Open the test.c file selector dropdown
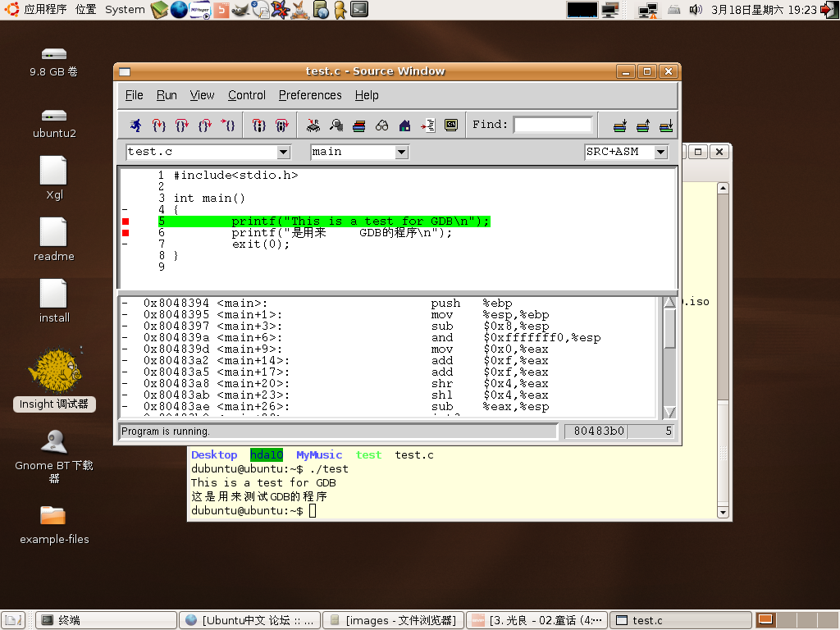Image resolution: width=840 pixels, height=630 pixels. (x=283, y=152)
